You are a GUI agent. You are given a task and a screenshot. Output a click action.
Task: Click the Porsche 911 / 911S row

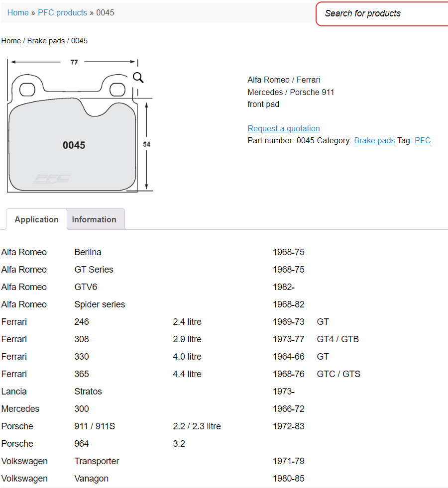coord(95,426)
